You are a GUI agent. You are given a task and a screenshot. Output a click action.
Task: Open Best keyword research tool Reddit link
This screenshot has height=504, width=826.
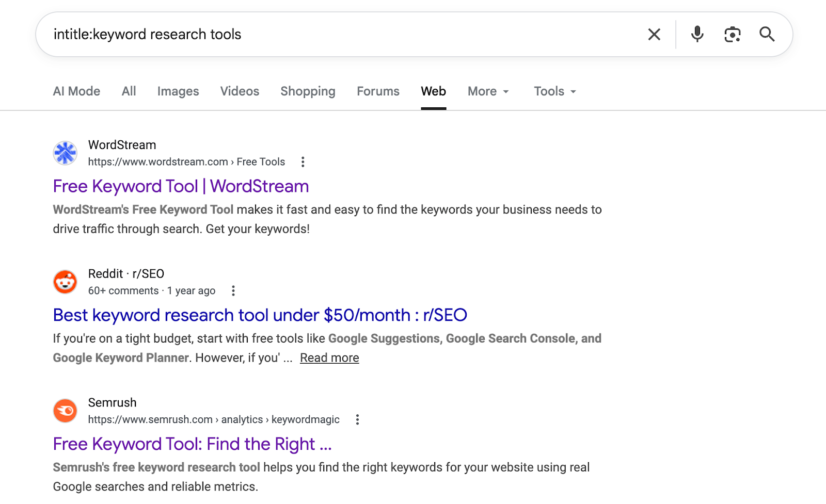260,315
